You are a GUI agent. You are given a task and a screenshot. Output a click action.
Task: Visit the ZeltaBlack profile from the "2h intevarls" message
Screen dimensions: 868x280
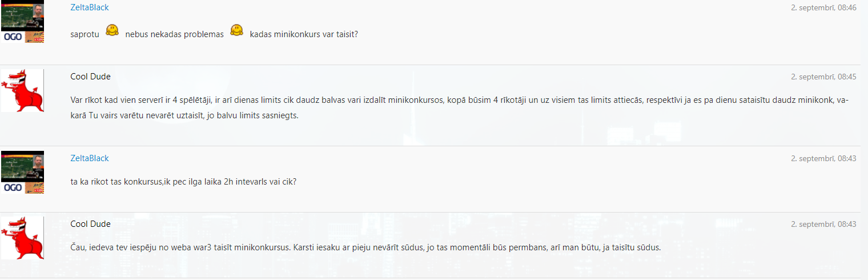pyautogui.click(x=90, y=158)
